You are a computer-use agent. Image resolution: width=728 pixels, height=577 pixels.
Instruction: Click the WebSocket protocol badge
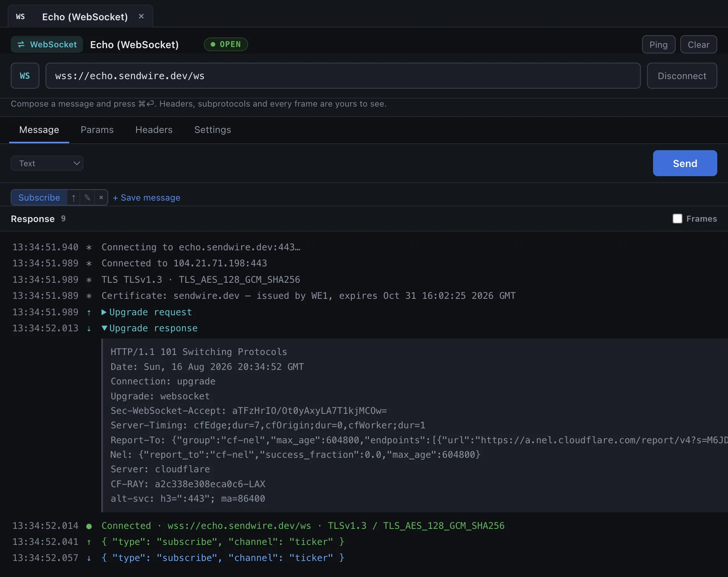point(47,44)
